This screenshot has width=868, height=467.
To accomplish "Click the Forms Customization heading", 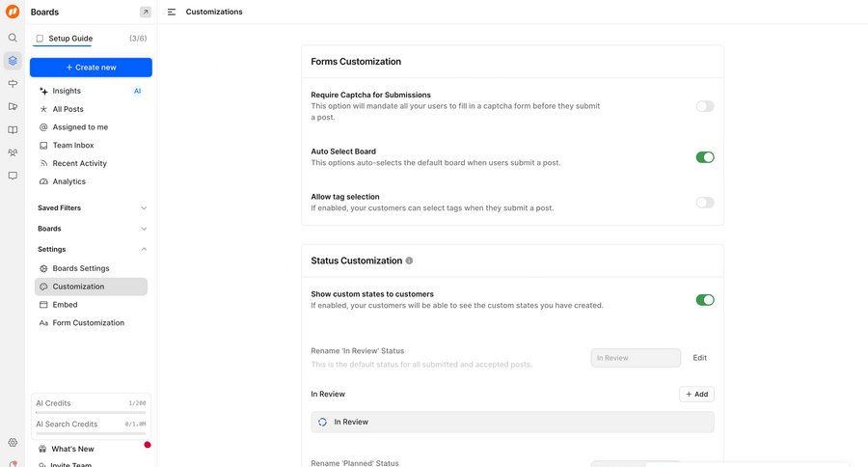I will pyautogui.click(x=356, y=62).
